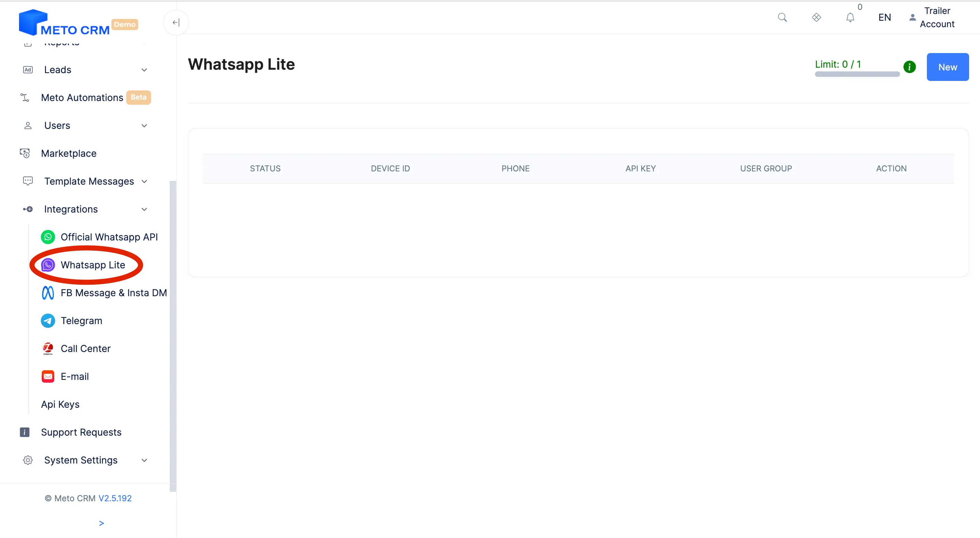The height and width of the screenshot is (538, 980).
Task: Open the search magnifier icon
Action: (782, 17)
